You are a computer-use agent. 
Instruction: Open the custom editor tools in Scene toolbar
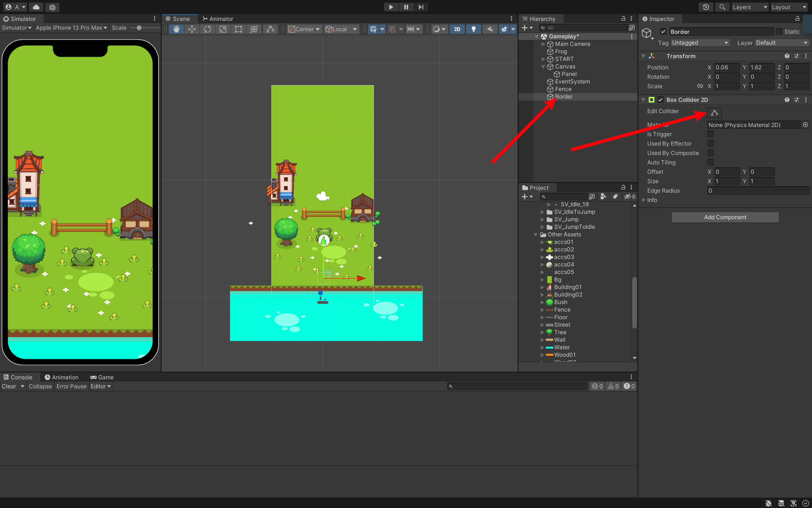(270, 29)
